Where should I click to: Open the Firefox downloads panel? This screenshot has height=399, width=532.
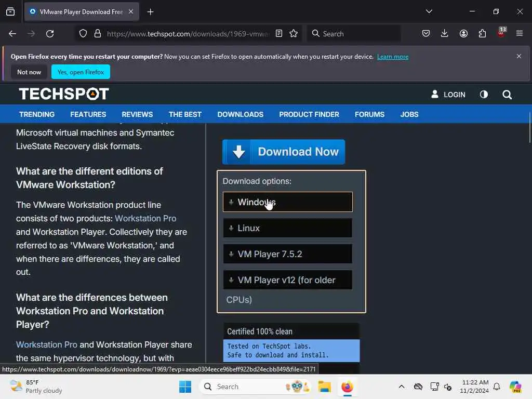coord(445,34)
